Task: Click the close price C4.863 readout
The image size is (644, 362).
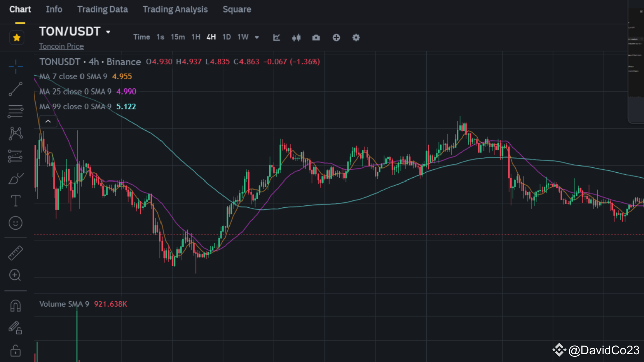Action: (247, 62)
